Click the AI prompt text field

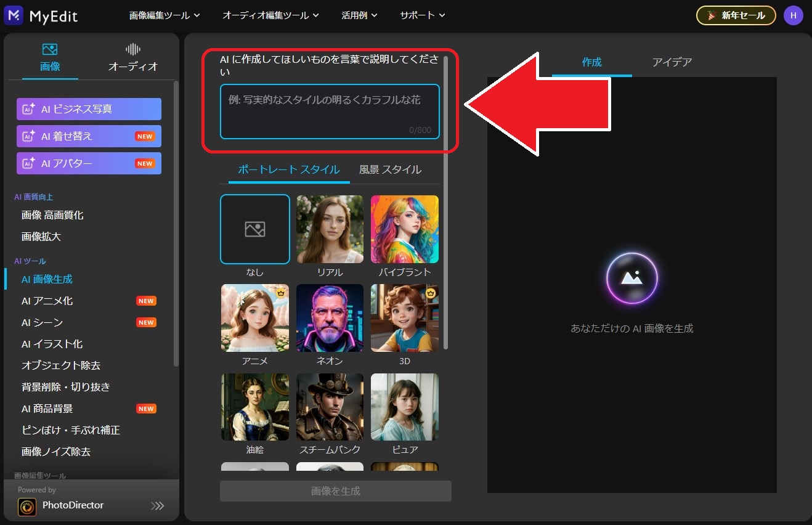pos(330,112)
